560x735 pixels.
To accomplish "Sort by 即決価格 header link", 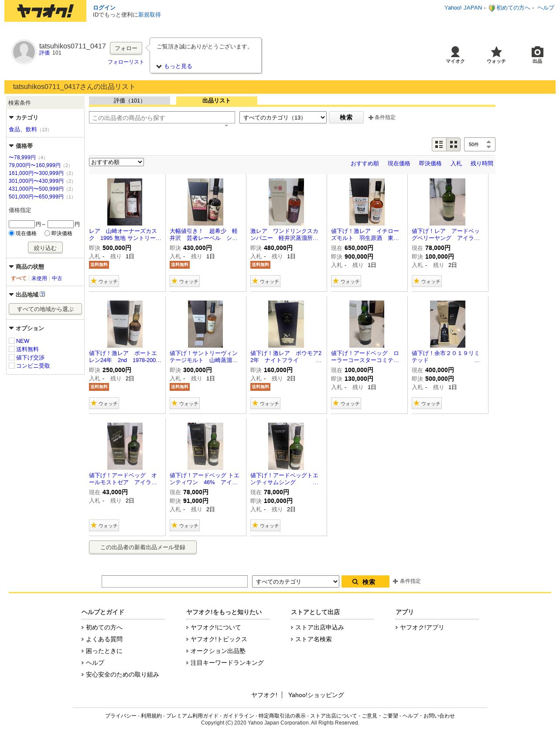I will pos(430,164).
